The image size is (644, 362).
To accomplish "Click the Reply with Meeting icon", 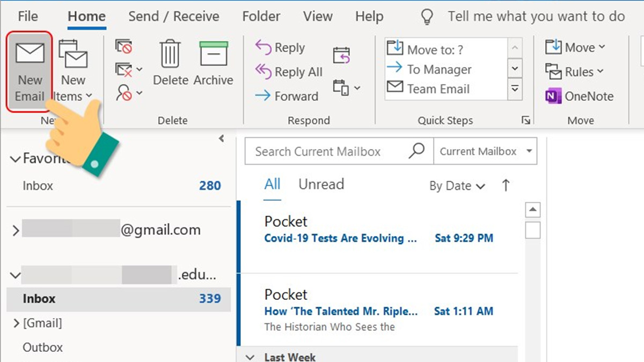I will click(342, 55).
